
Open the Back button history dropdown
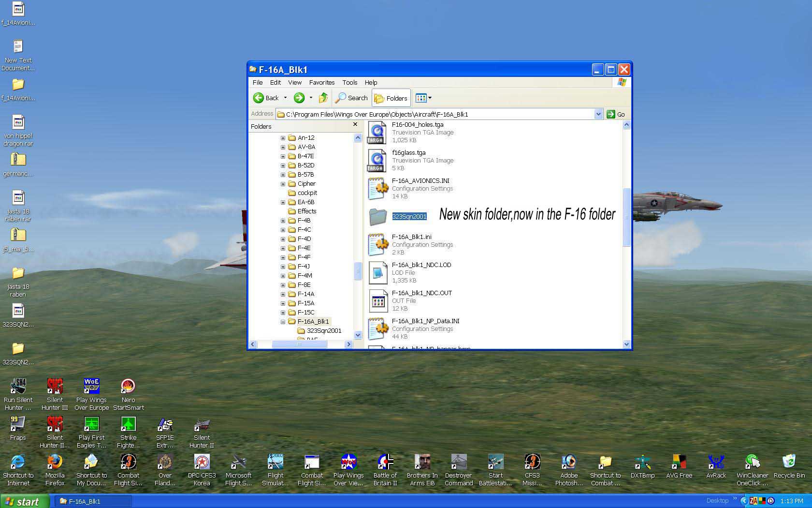click(285, 98)
